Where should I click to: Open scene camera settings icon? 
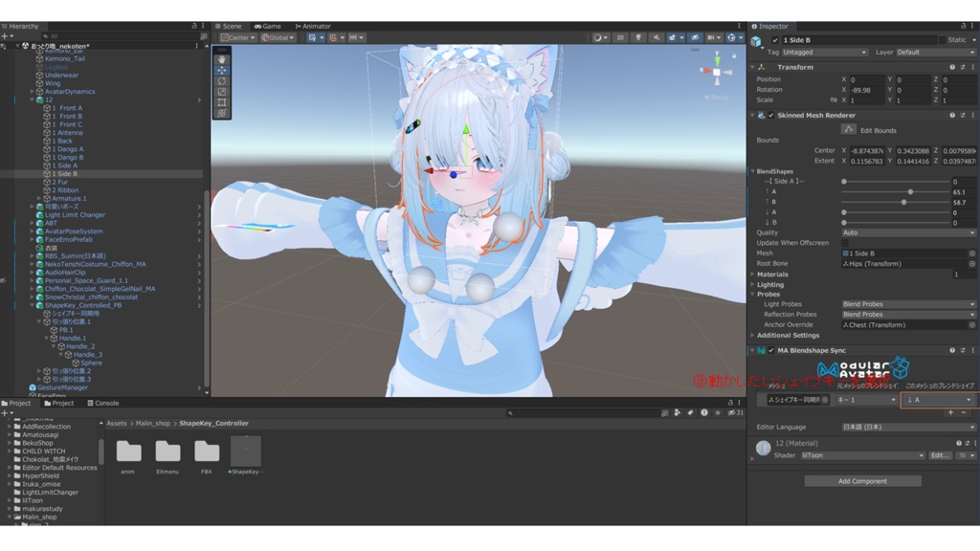tap(711, 37)
